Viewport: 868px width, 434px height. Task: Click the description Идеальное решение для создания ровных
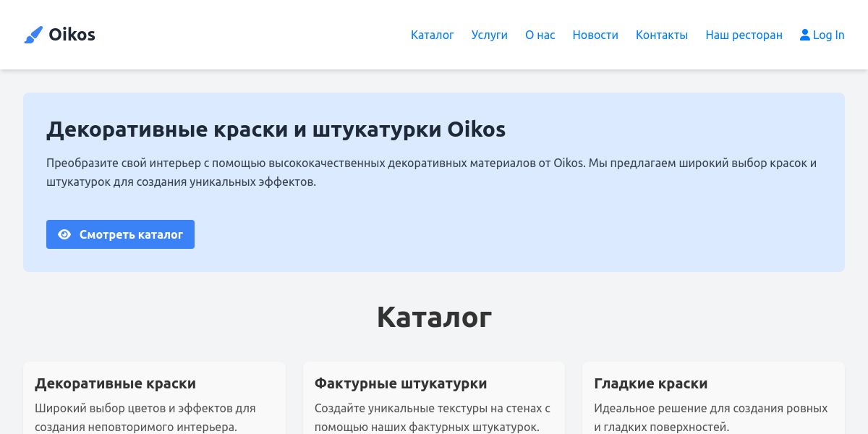click(711, 417)
